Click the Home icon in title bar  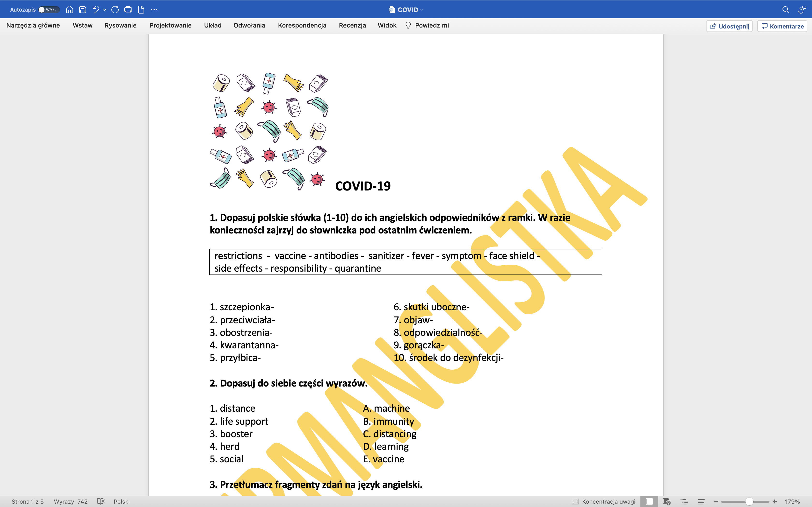69,10
